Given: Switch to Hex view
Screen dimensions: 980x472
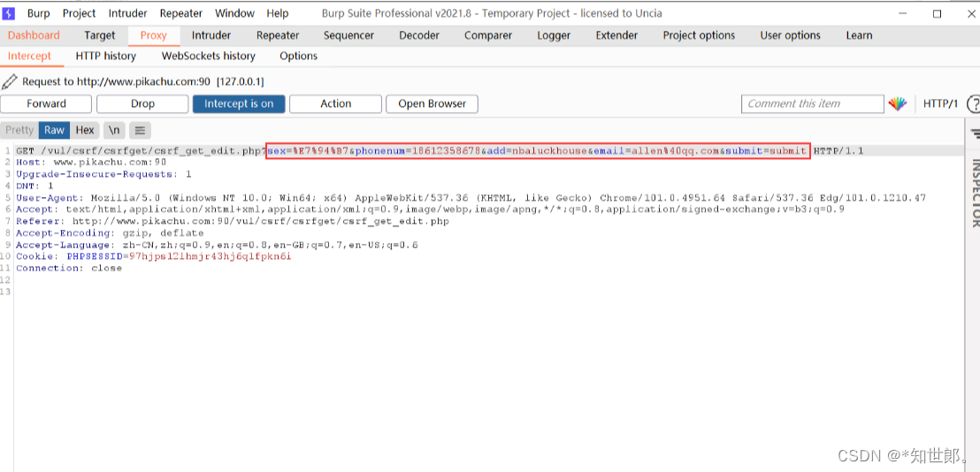Looking at the screenshot, I should click(85, 131).
